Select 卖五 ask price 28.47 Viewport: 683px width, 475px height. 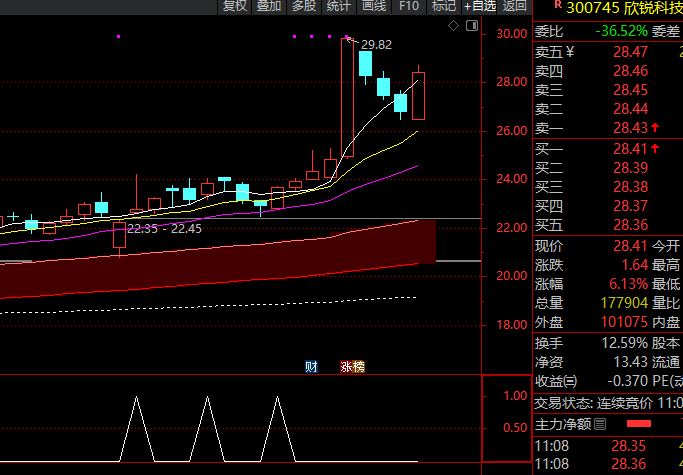(630, 52)
